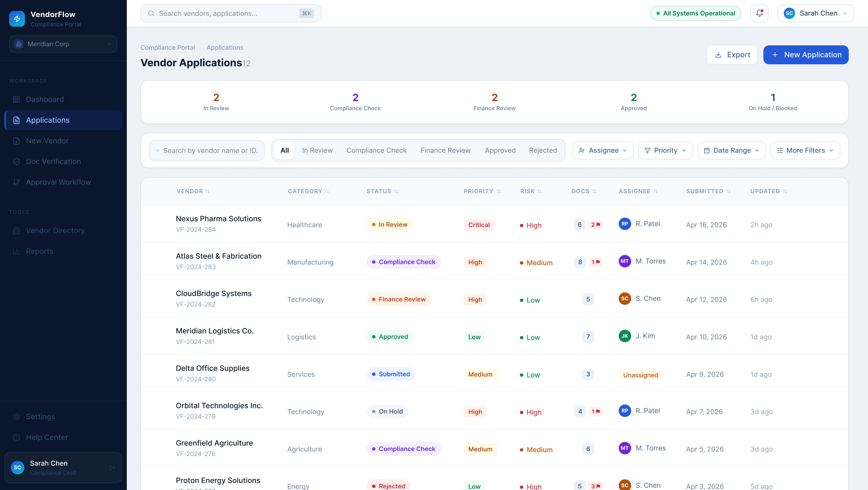
Task: Sort applications by the Priority column
Action: (482, 191)
